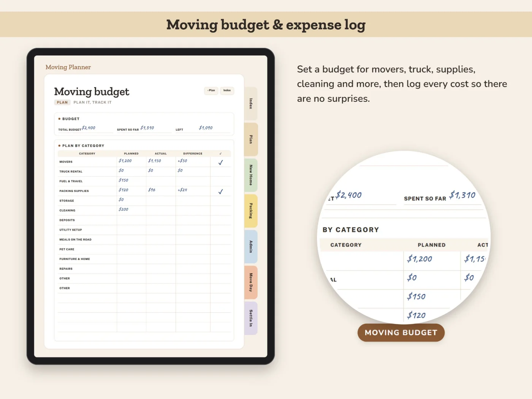Image resolution: width=532 pixels, height=399 pixels.
Task: Open the New Home side tab
Action: tap(251, 175)
